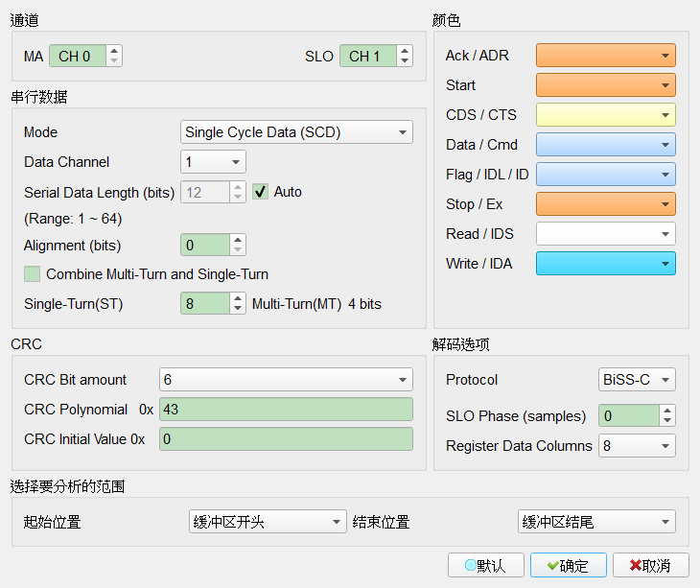Increase SLO Phase samples value
The image size is (700, 588).
click(x=667, y=411)
